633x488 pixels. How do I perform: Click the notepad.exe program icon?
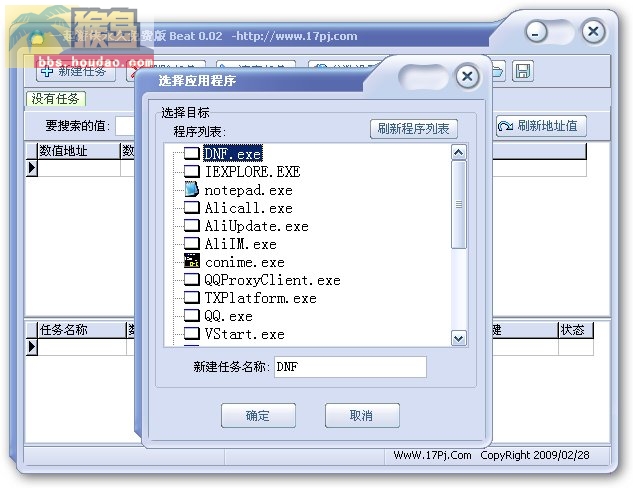(192, 189)
